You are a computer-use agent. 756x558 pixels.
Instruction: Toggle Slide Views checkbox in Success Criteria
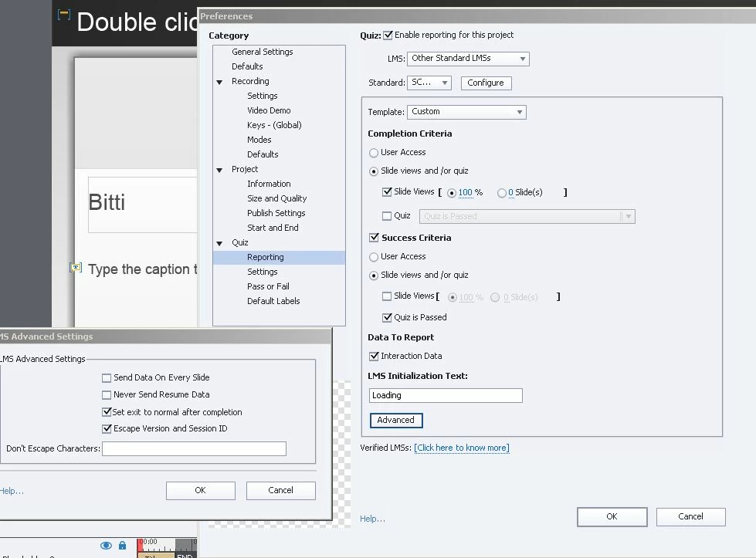coord(387,296)
